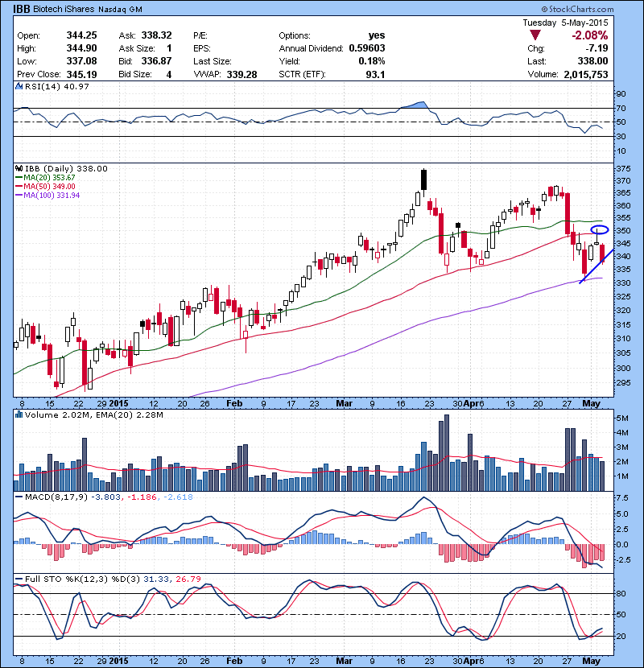Click the Yield value 0.18%
644x668 pixels.
(372, 61)
